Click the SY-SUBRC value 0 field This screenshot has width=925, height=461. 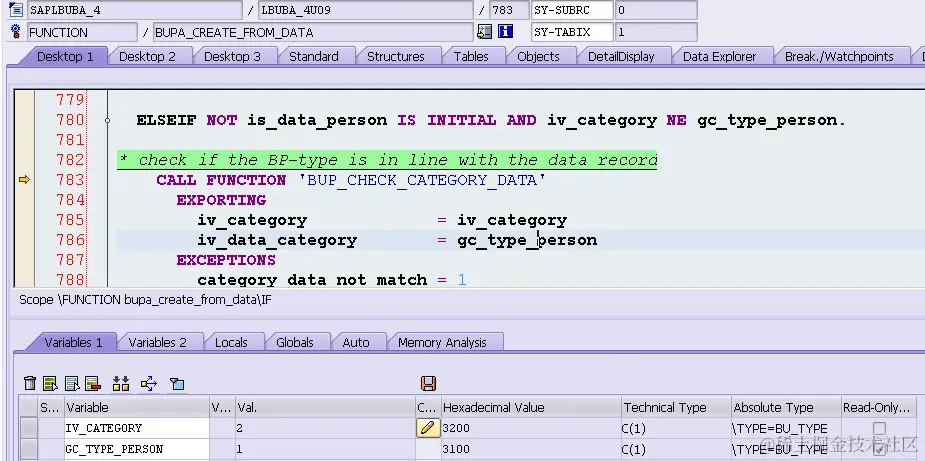[656, 10]
